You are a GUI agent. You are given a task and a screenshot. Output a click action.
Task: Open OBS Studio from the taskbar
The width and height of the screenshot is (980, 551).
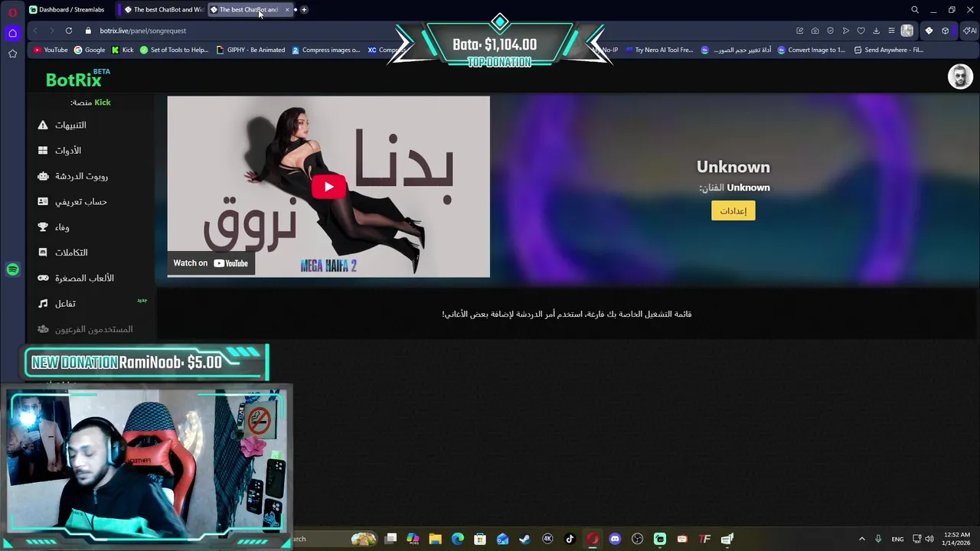pos(637,539)
